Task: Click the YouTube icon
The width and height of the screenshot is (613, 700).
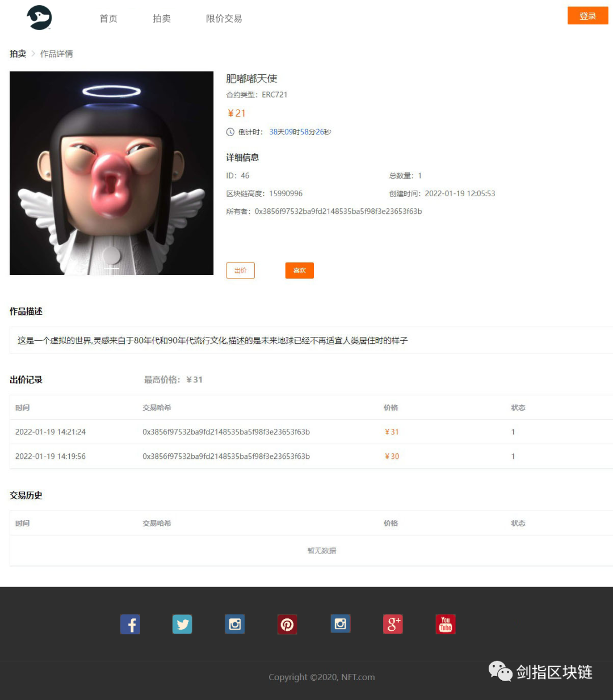Action: (x=445, y=624)
